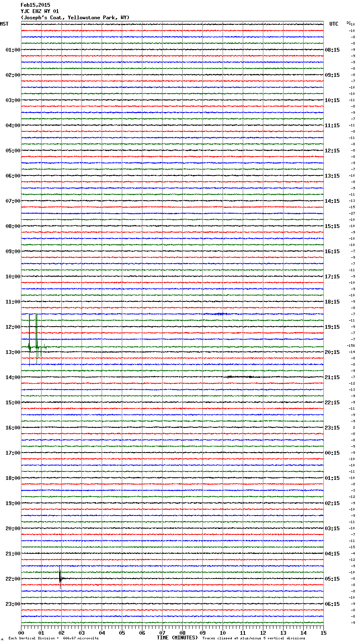This screenshot has height=644, width=357.
Task: Select the 13:00 MST hour label
Action: (x=13, y=352)
